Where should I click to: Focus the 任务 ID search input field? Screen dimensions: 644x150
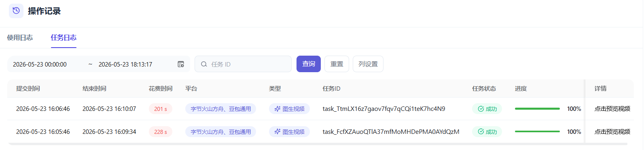point(243,64)
